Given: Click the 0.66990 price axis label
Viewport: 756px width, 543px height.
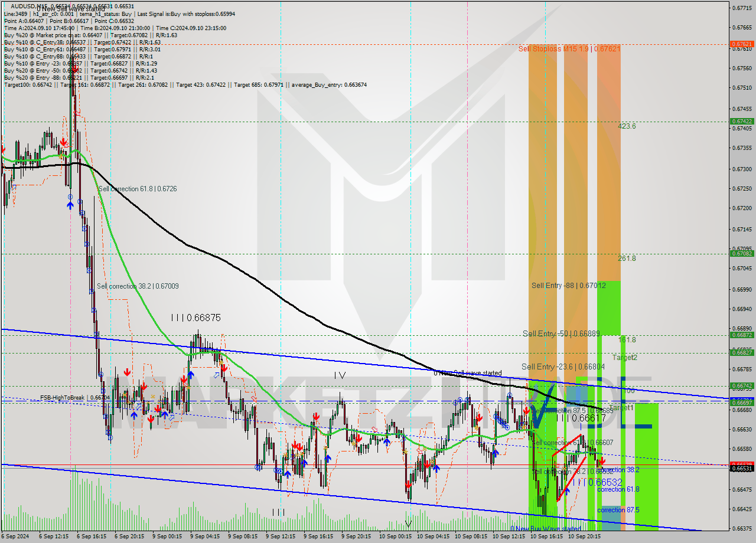Looking at the screenshot, I should click(742, 290).
